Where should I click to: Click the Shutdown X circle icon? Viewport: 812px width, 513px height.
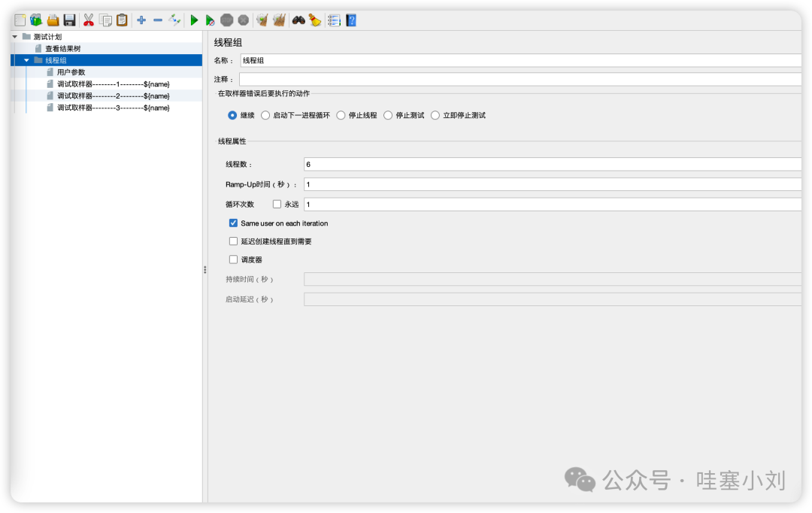pos(244,20)
